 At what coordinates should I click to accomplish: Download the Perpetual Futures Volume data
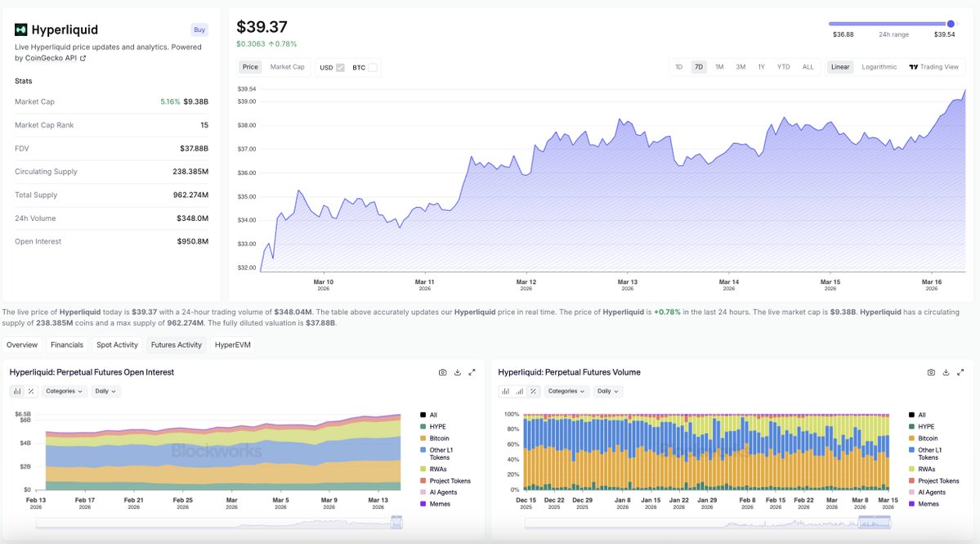[x=946, y=372]
